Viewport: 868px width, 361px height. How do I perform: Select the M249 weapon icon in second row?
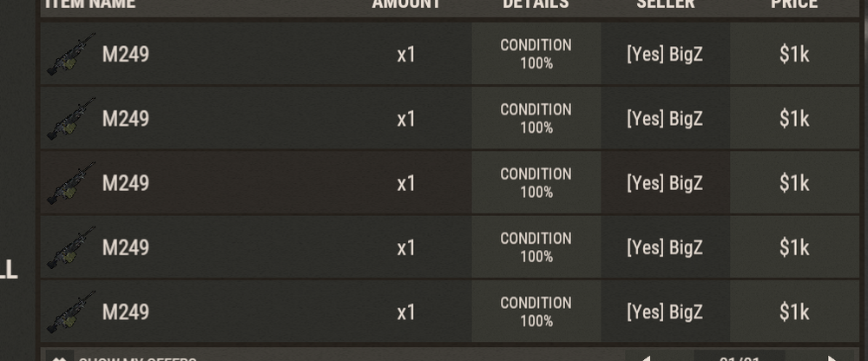pyautogui.click(x=71, y=119)
